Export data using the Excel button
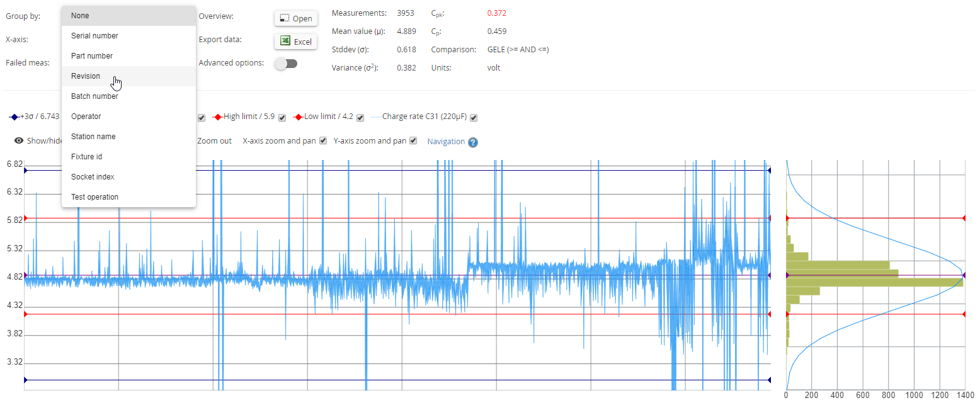 295,42
